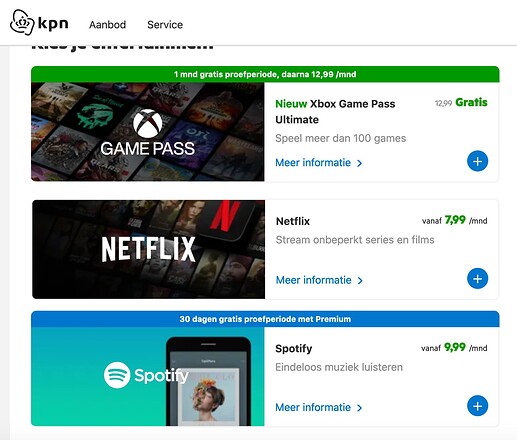Image resolution: width=517 pixels, height=440 pixels.
Task: Click chevron next to Netflix Meer informatie
Action: tap(360, 280)
